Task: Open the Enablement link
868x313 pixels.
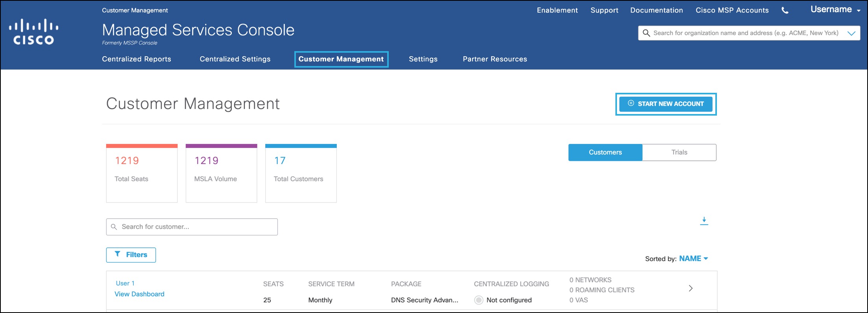Action: pyautogui.click(x=557, y=10)
